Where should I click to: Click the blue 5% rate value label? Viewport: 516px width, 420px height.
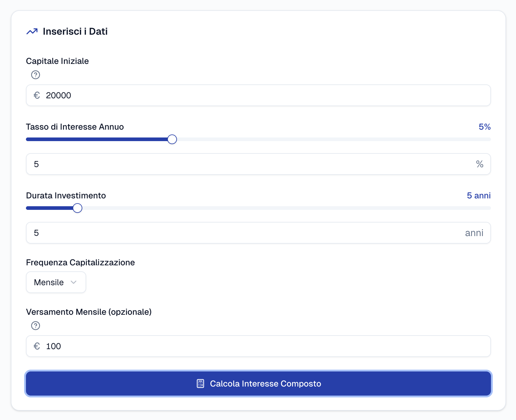coord(484,127)
